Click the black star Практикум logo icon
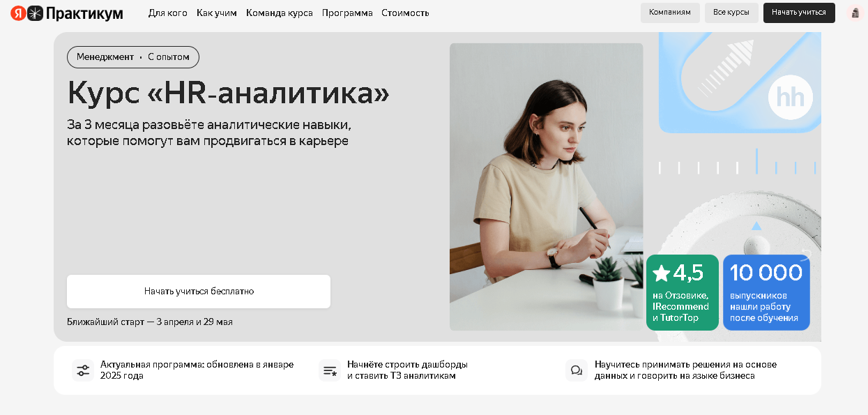The width and height of the screenshot is (868, 415). click(35, 13)
